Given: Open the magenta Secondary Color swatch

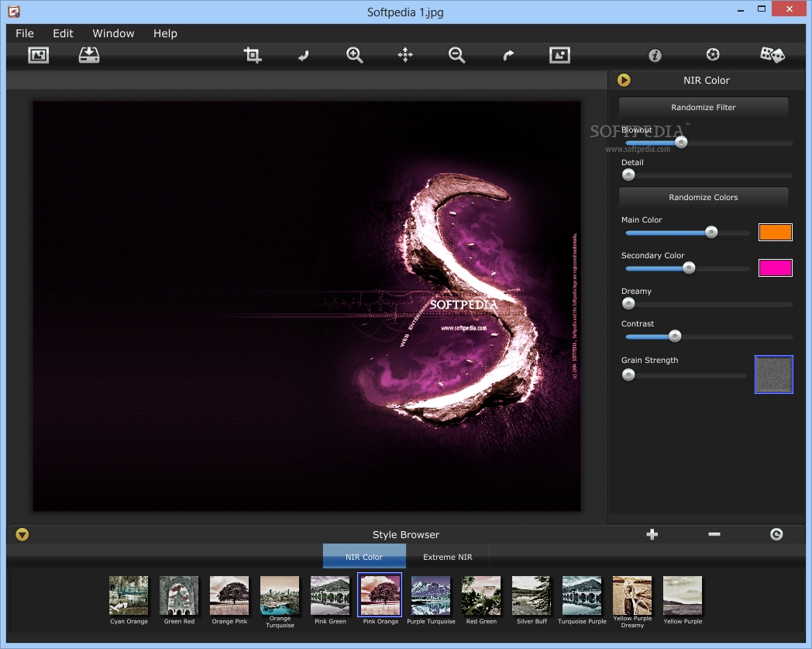Looking at the screenshot, I should [776, 268].
